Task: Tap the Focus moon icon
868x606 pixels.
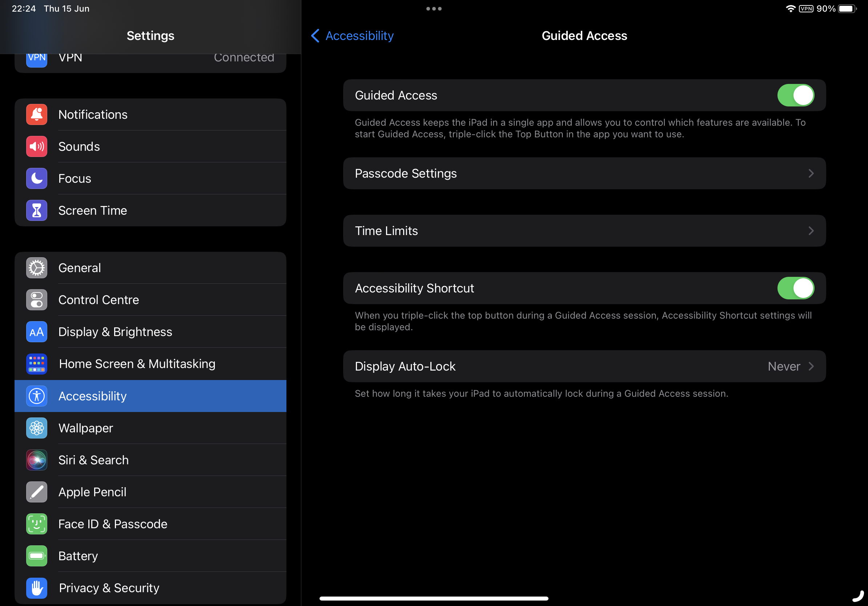Action: (x=37, y=178)
